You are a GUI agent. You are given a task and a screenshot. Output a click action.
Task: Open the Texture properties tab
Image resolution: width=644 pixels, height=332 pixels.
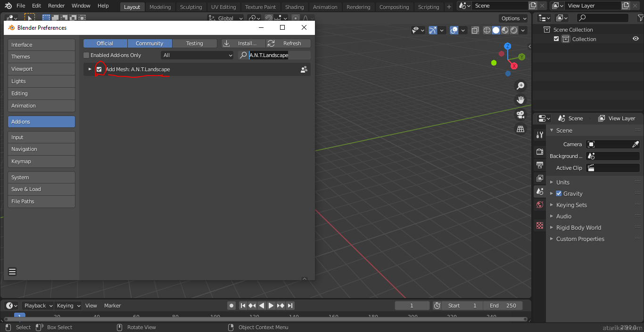(540, 225)
